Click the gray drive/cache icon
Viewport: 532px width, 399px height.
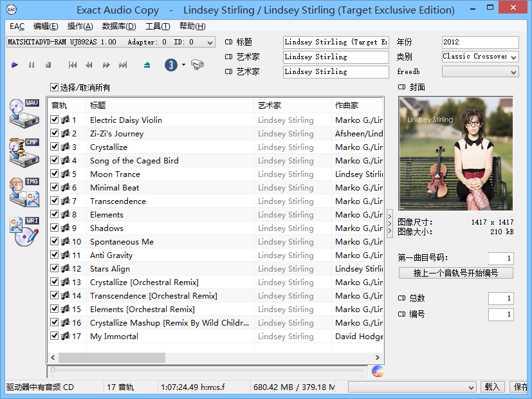pyautogui.click(x=197, y=64)
